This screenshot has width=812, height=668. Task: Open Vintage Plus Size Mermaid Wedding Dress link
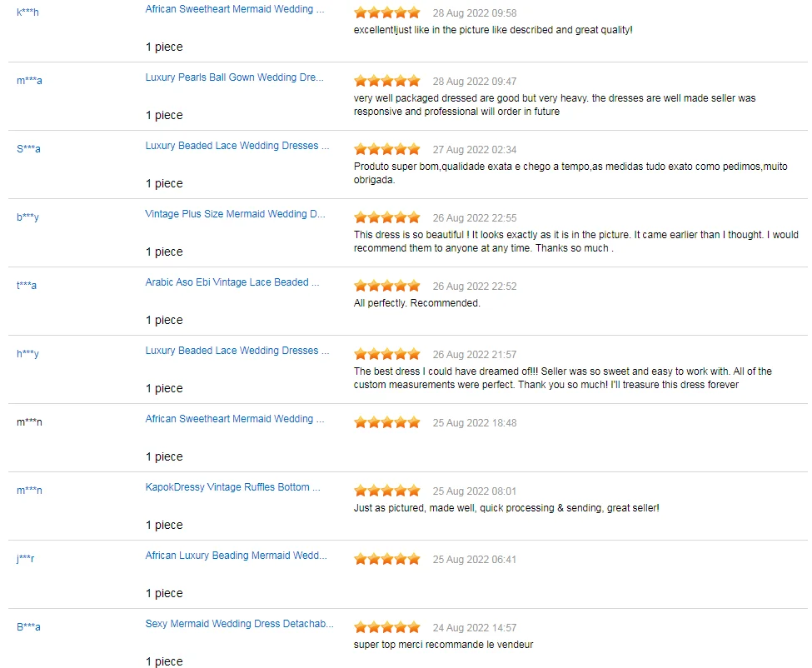(x=236, y=214)
